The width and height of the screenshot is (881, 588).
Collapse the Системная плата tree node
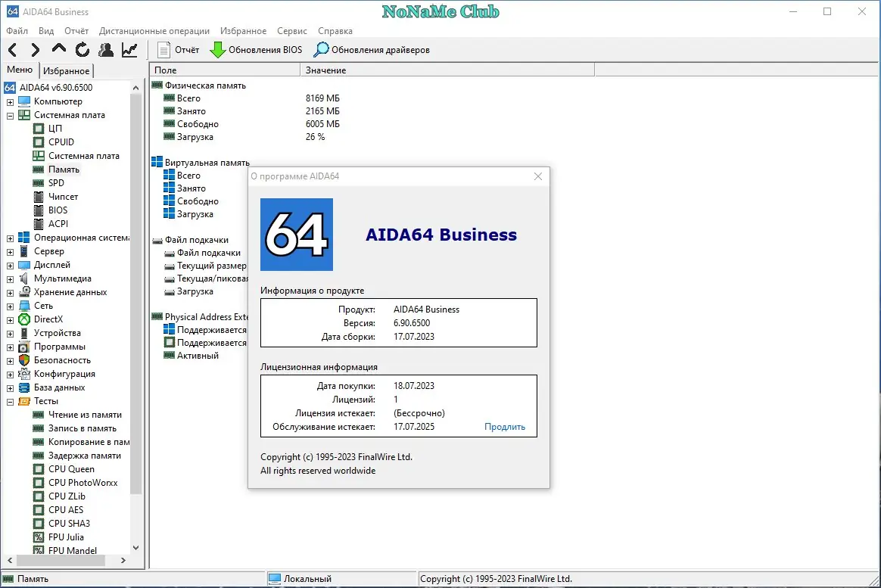tap(10, 116)
